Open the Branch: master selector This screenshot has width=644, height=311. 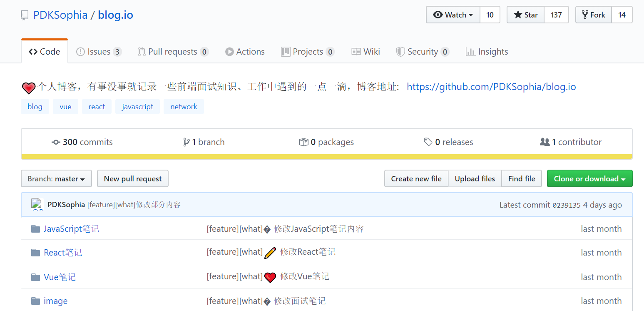56,179
